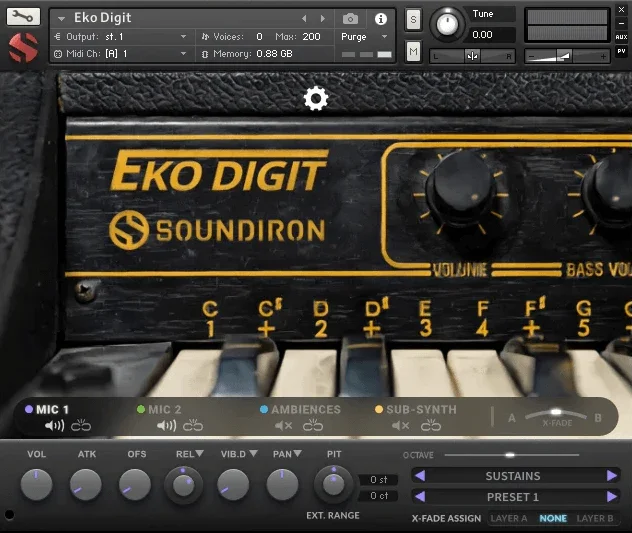Image resolution: width=632 pixels, height=533 pixels.
Task: Minimize the instrument with the dash button
Action: click(x=621, y=23)
